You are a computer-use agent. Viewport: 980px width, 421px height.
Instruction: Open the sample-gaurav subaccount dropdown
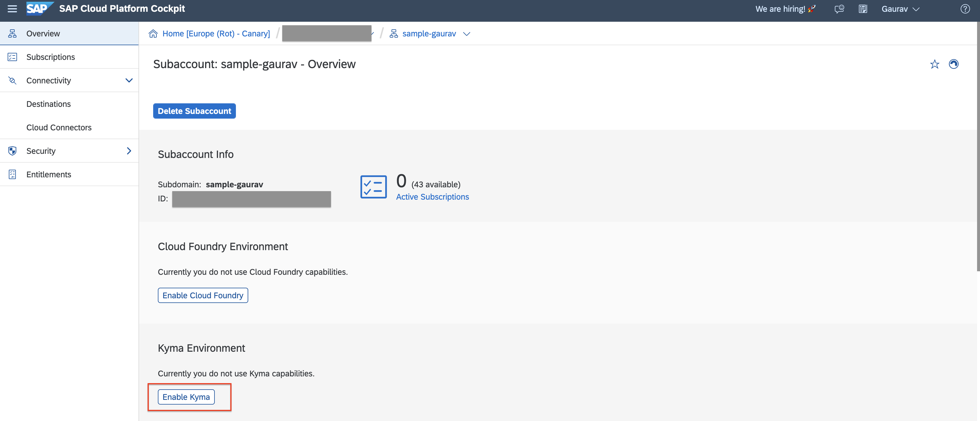[x=467, y=34]
